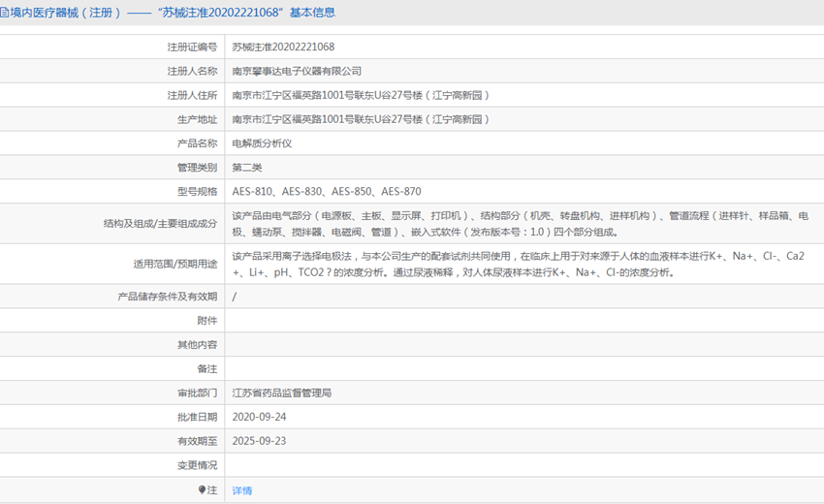Screen dimensions: 824x504
Task: Click the 其他内容 label
Action: coord(197,345)
